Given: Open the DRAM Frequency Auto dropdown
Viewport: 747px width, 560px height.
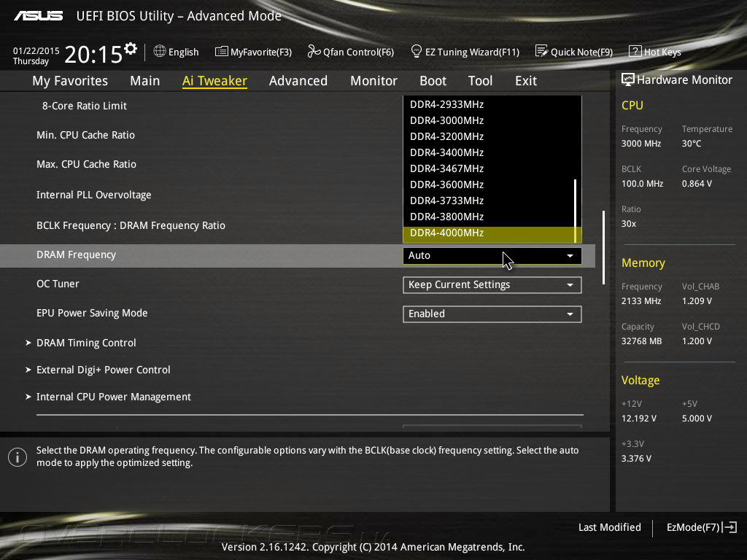Looking at the screenshot, I should click(492, 256).
